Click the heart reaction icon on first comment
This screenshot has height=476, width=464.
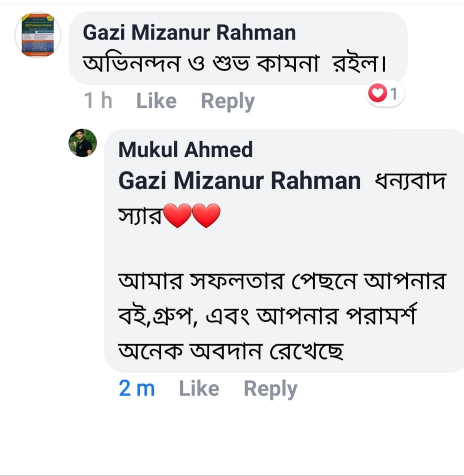point(377,94)
